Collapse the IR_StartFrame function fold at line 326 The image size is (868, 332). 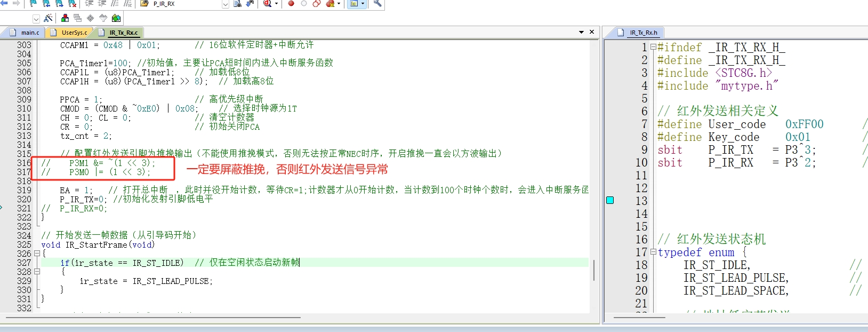[x=37, y=254]
